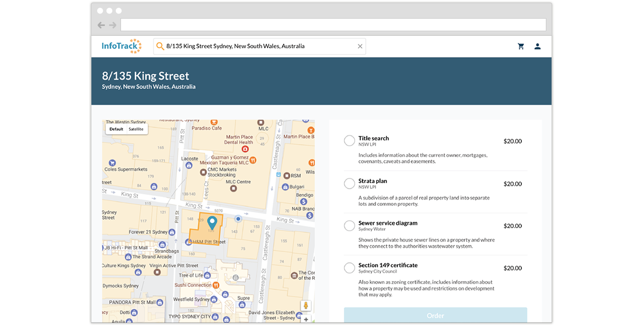
Task: Open Street View pegman on map
Action: [306, 306]
